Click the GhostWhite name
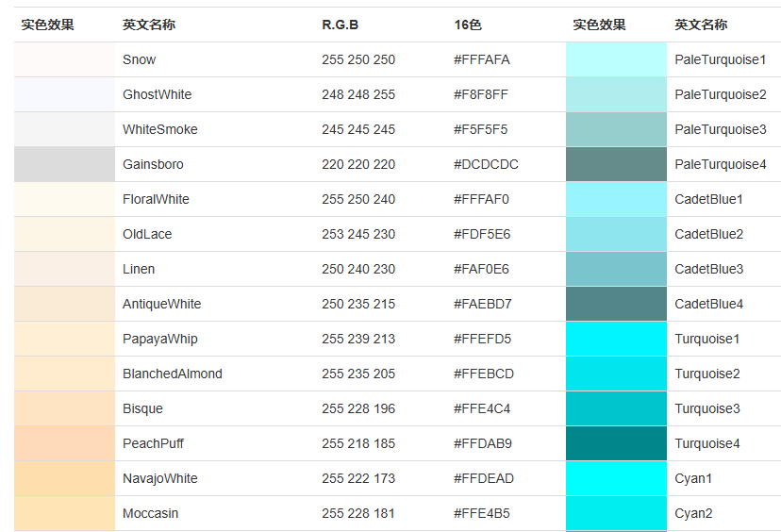Viewport: 781px width, 532px height. [157, 94]
